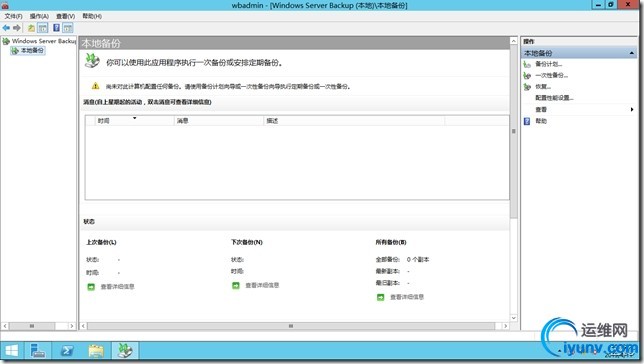Open 查看详细信息 under 下次备份
644x364 pixels.
click(x=262, y=285)
